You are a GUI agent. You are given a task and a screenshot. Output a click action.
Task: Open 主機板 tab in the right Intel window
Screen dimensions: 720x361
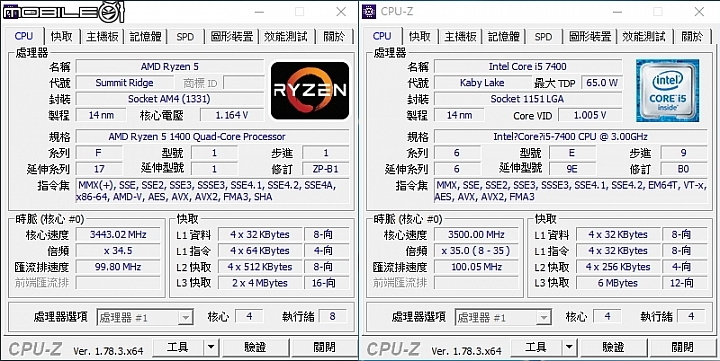coord(461,36)
